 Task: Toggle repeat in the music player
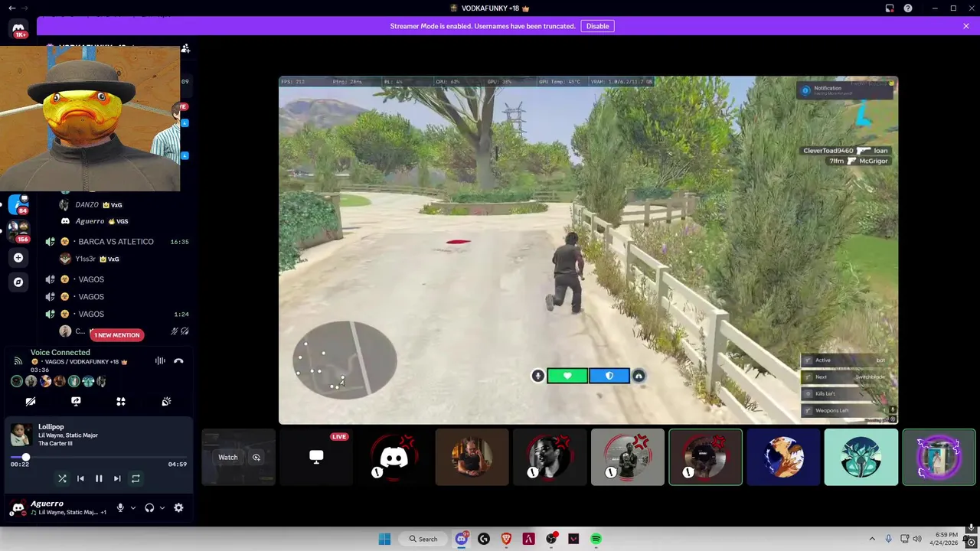pos(136,479)
